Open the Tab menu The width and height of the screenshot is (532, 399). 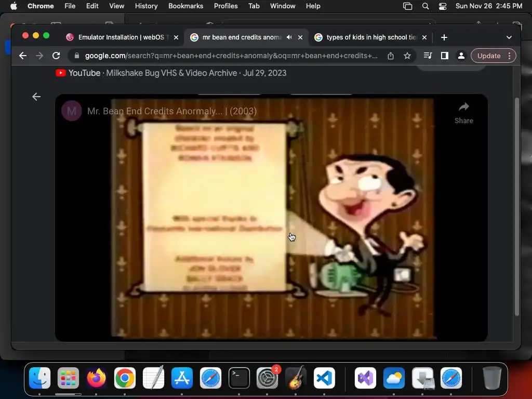[x=254, y=6]
